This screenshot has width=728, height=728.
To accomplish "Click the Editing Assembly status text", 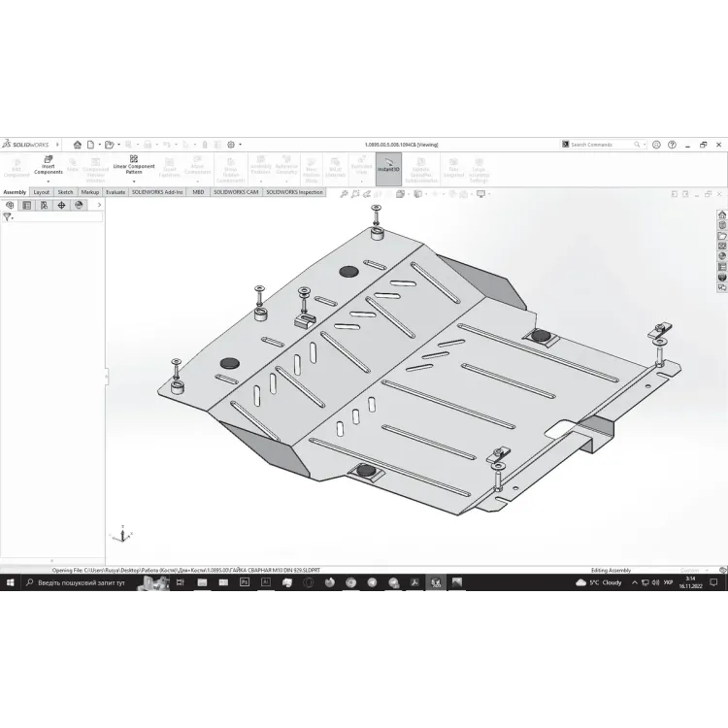I will coord(611,570).
